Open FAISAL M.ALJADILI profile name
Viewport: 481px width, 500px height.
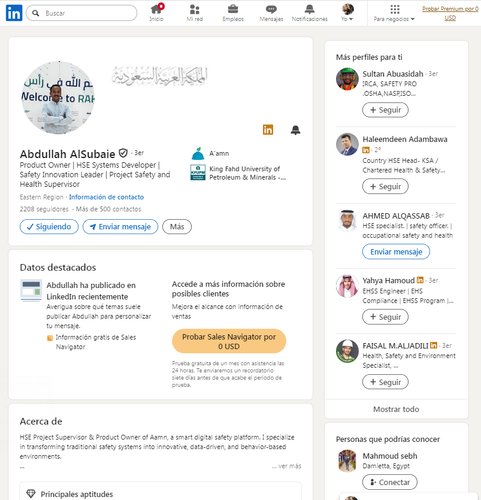pos(395,346)
